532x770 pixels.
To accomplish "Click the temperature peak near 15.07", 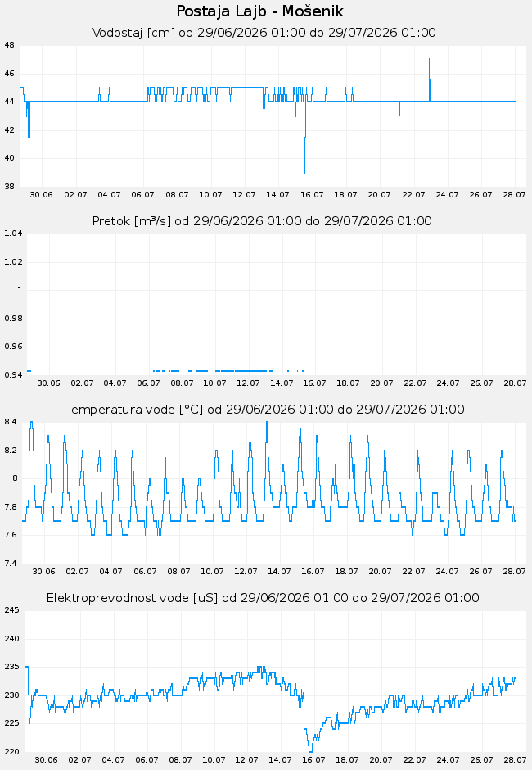I will [300, 423].
